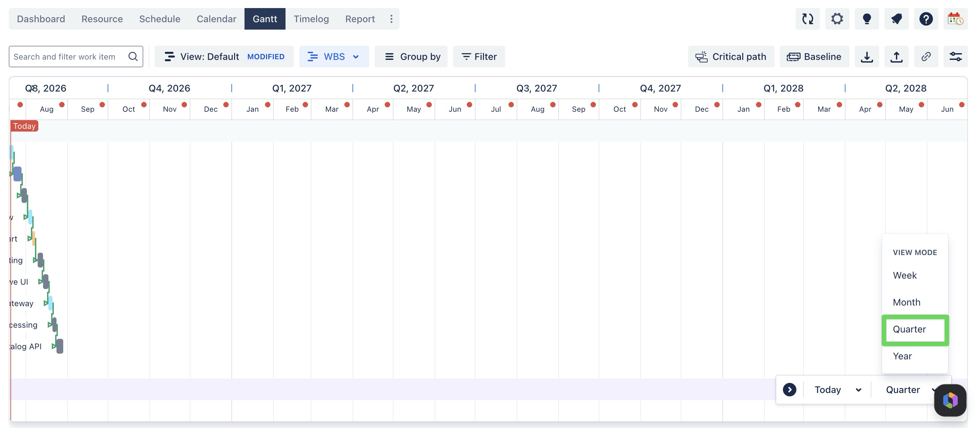980x428 pixels.
Task: Open the help question mark icon
Action: 926,19
